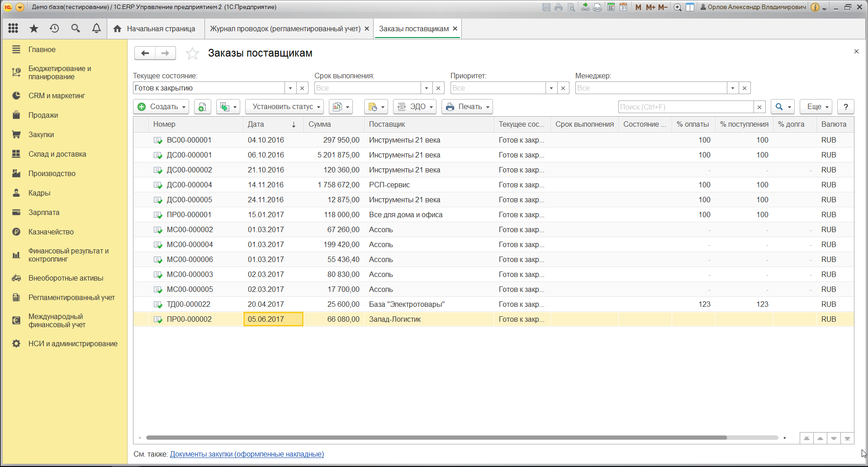Open the Производство section in the sidebar

coord(52,173)
